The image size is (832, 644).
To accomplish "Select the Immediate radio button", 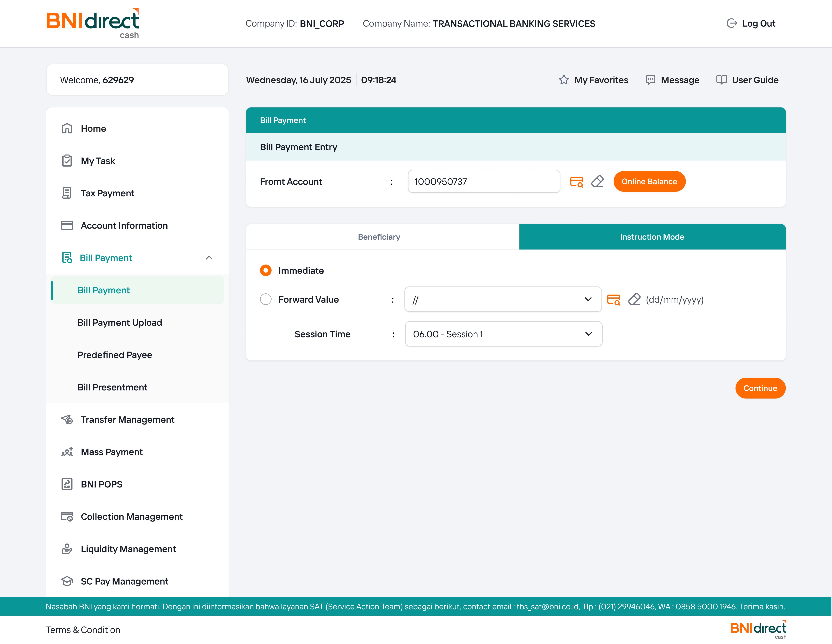I will pos(266,270).
